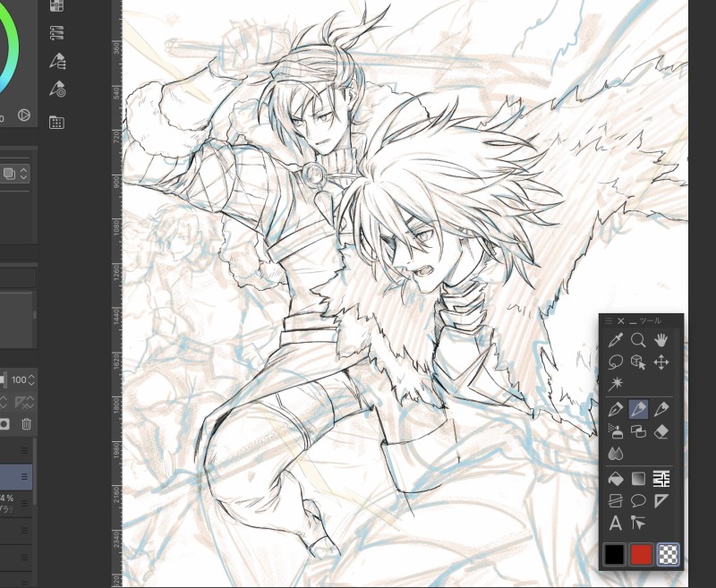Screen dimensions: 716x588
Task: Select the Object operation cube tool
Action: (x=638, y=362)
